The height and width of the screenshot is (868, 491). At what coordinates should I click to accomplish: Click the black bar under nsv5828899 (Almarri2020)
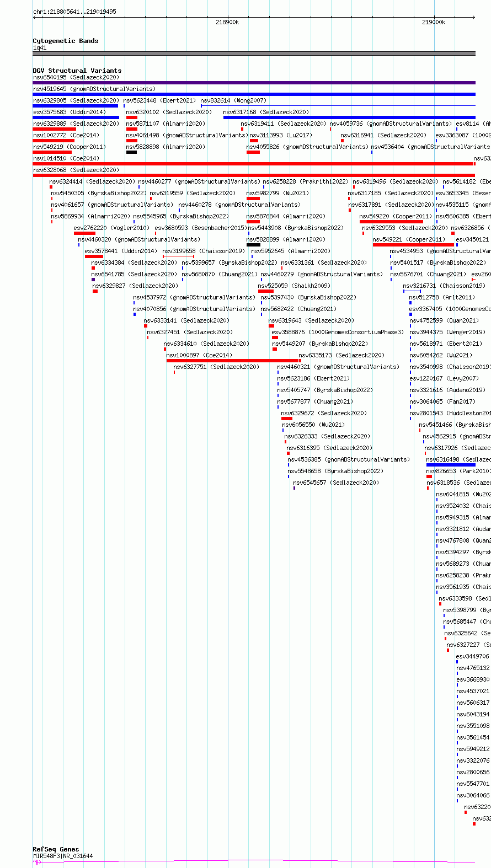coord(253,245)
